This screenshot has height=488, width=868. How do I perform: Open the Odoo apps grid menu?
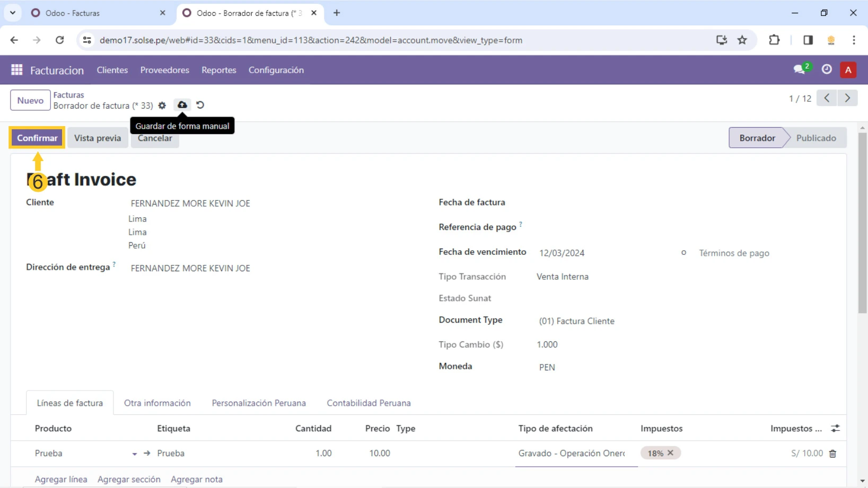pos(16,70)
